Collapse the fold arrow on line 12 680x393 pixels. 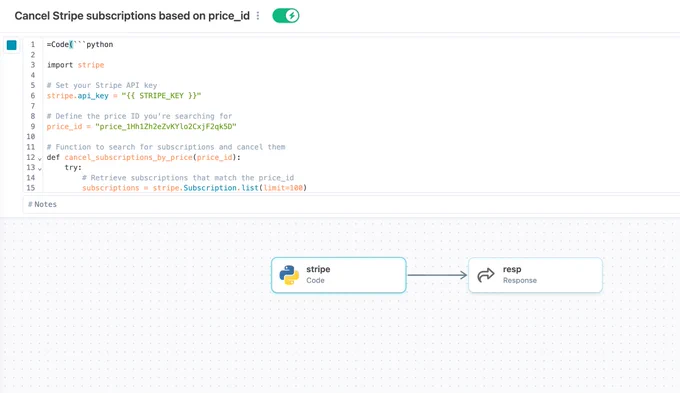(x=39, y=158)
